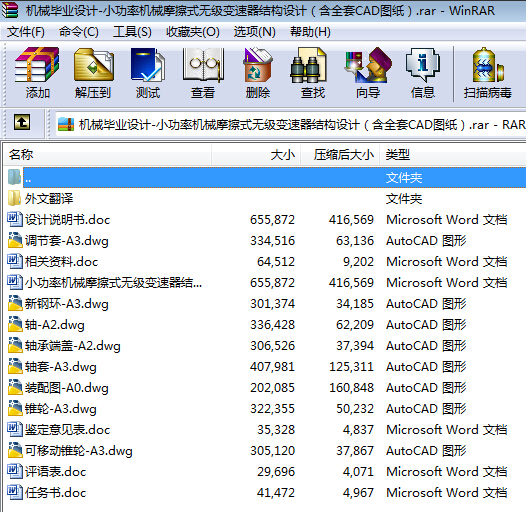The width and height of the screenshot is (526, 512).
Task: Click DWG icon of 锥轮-A3.dwg
Action: (x=14, y=408)
